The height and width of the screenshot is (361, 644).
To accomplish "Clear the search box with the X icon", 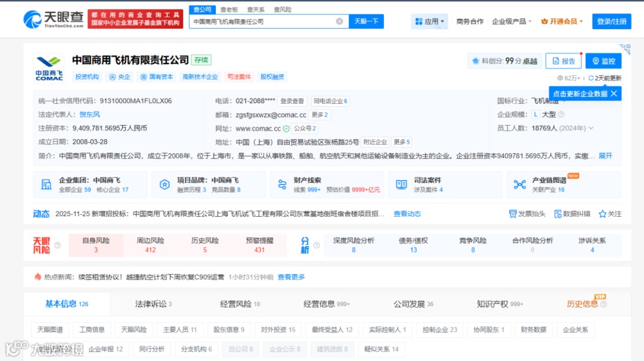I will pyautogui.click(x=339, y=21).
